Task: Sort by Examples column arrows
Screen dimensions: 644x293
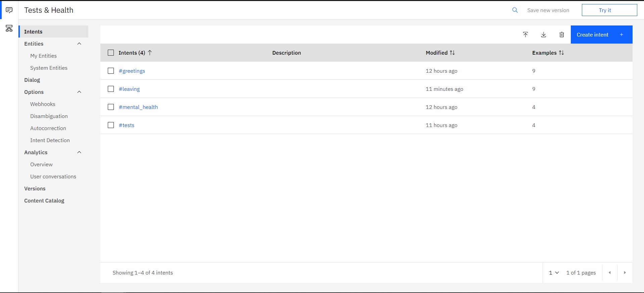Action: point(561,53)
